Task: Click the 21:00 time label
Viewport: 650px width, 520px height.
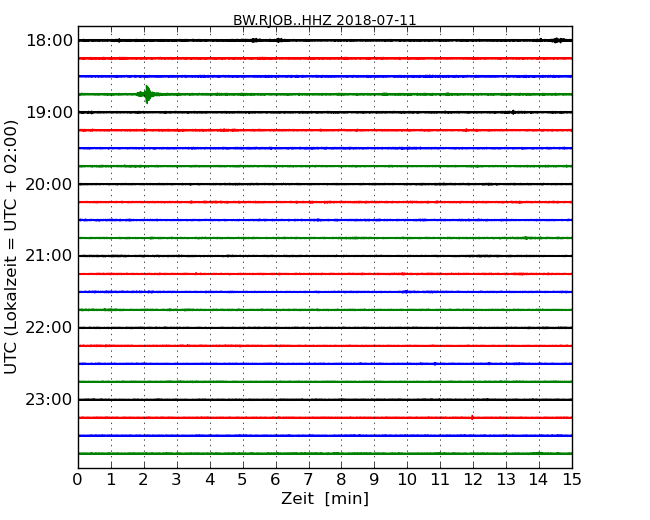Action: (x=49, y=256)
